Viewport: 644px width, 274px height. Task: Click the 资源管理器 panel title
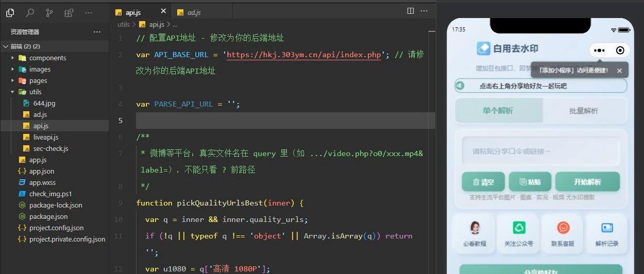point(25,32)
